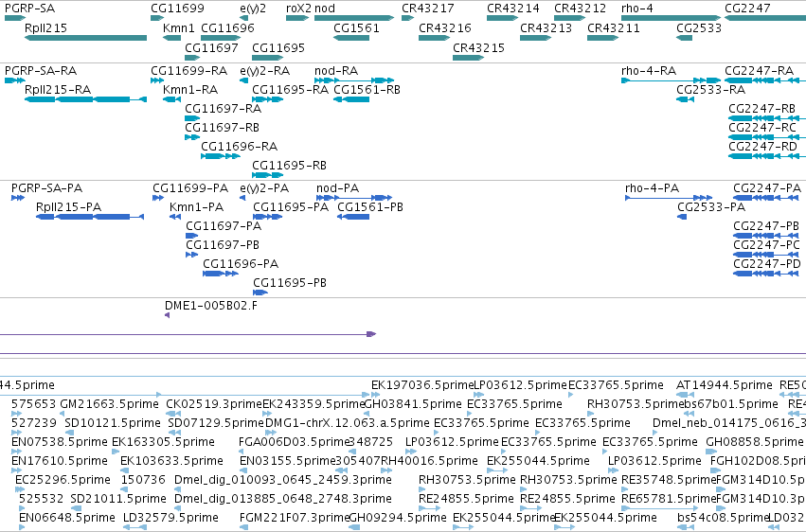Select the EK243359.5prime EST
This screenshot has height=532, width=806.
point(269,414)
